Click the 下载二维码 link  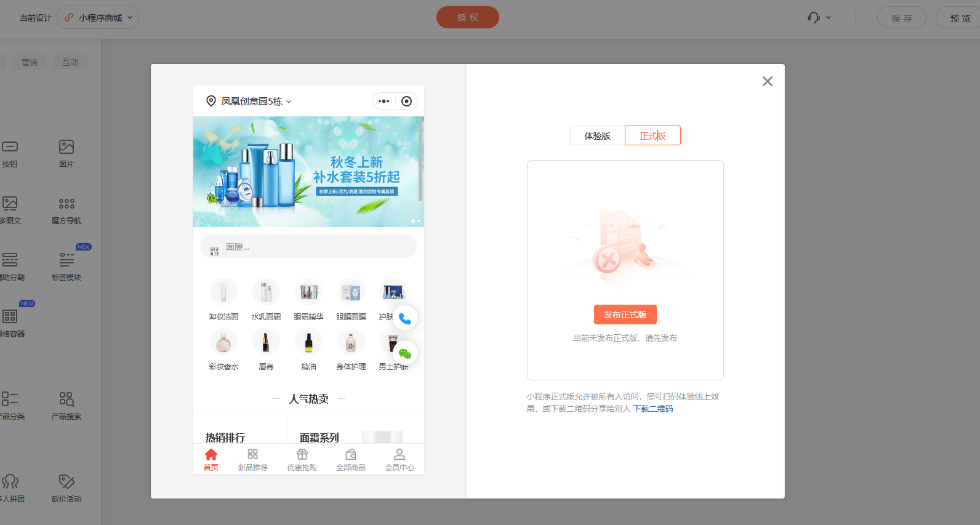pyautogui.click(x=653, y=409)
